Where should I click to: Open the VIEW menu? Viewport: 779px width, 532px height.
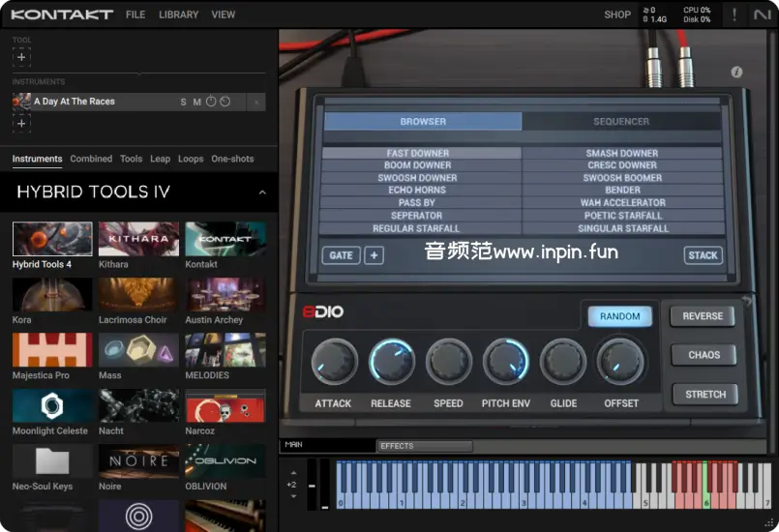224,15
